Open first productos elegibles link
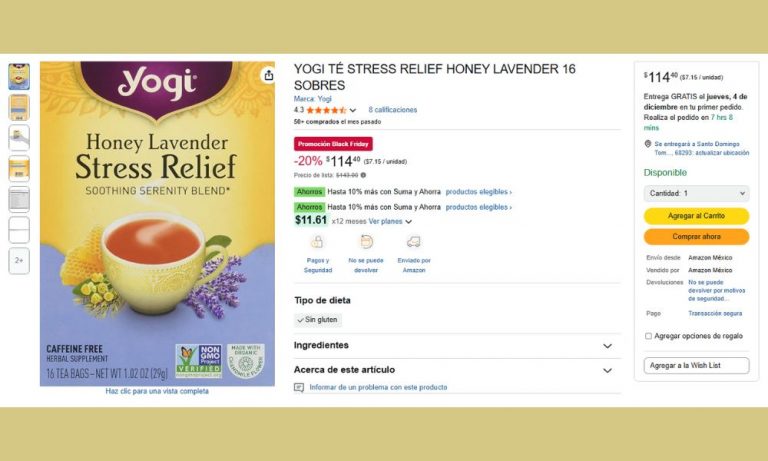The image size is (768, 461). tap(479, 192)
